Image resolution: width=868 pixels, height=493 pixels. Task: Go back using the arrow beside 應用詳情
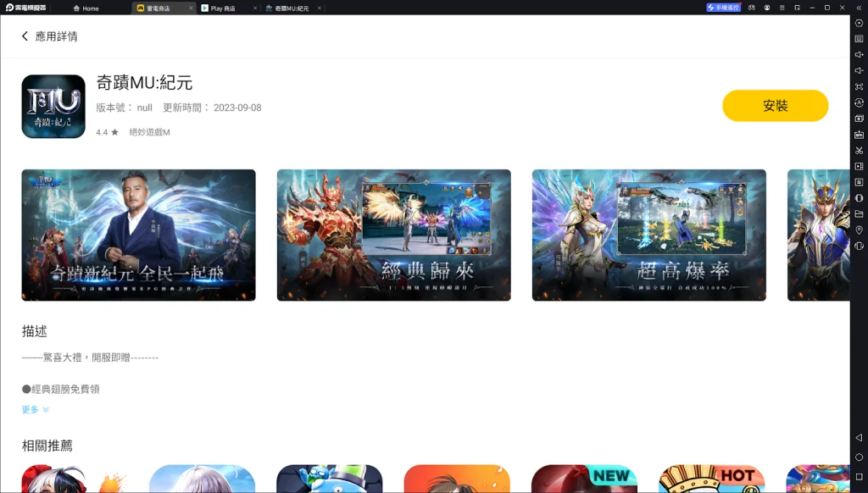(x=25, y=36)
